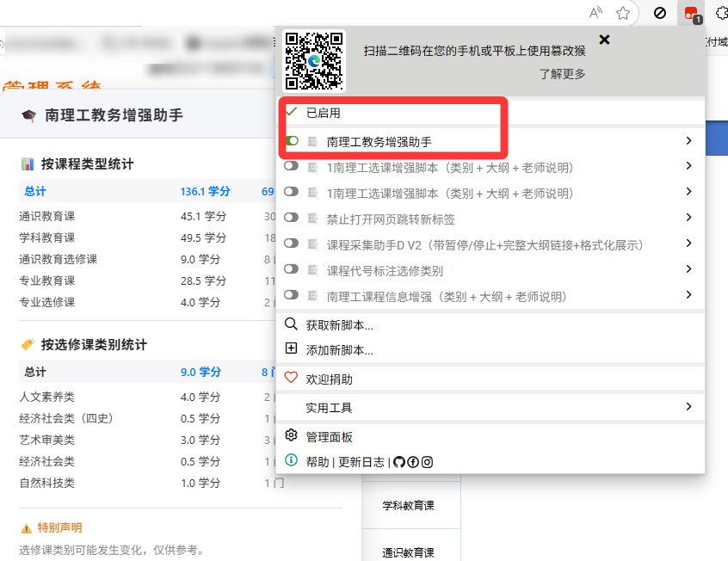Expand arrow for 南理工课程信息增强 script
Screen dimensions: 728x561
(688, 296)
